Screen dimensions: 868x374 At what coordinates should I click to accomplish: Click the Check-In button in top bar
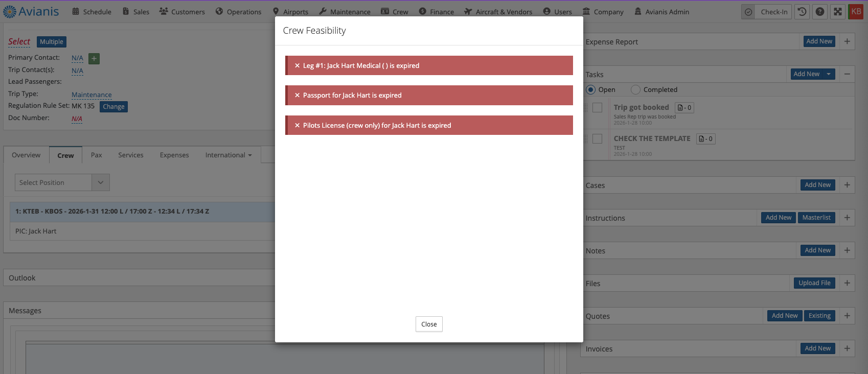point(767,12)
